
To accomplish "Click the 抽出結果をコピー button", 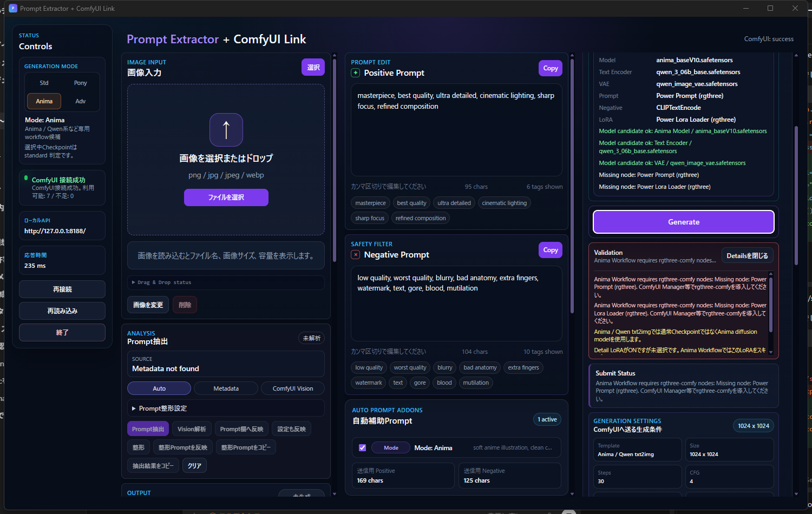I will pyautogui.click(x=153, y=466).
